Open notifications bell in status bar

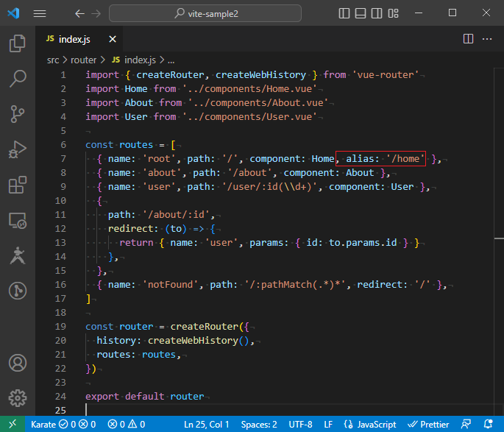pos(489,425)
